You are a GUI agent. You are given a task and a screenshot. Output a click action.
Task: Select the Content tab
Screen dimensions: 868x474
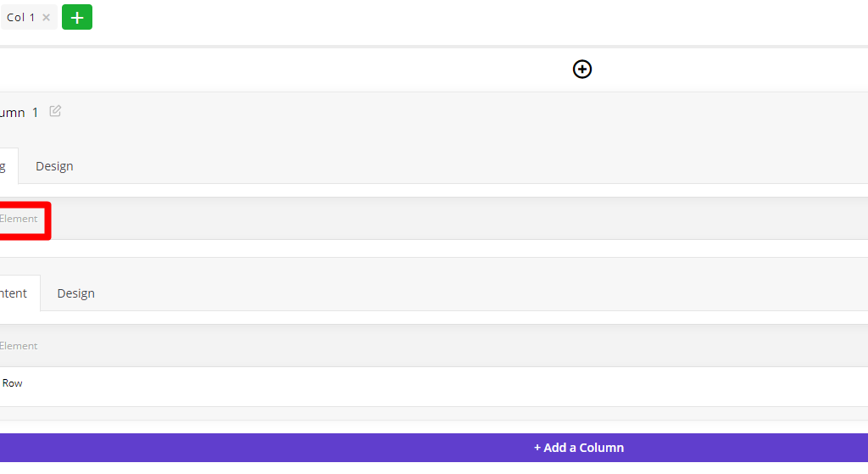14,293
